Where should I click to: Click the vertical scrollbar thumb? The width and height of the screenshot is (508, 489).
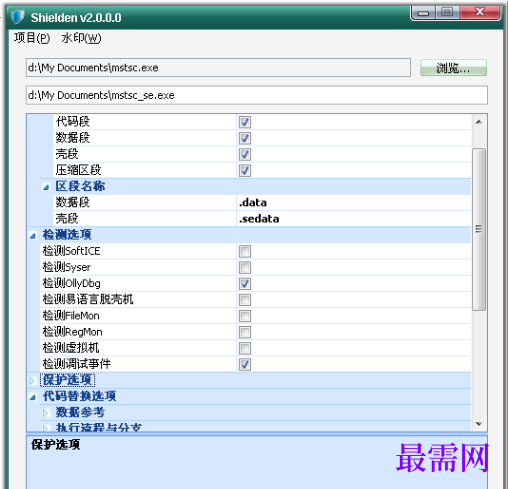pyautogui.click(x=479, y=229)
